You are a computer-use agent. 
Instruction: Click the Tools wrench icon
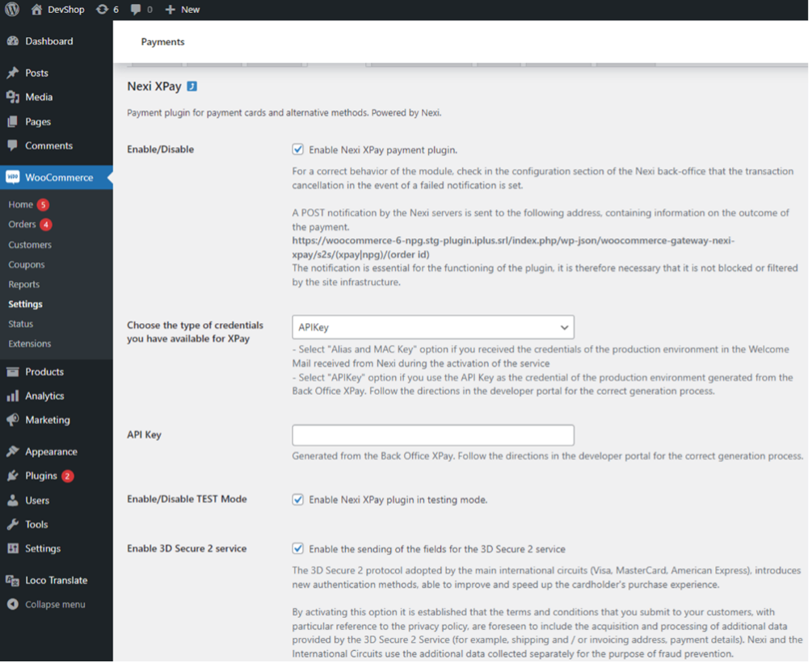coord(13,524)
